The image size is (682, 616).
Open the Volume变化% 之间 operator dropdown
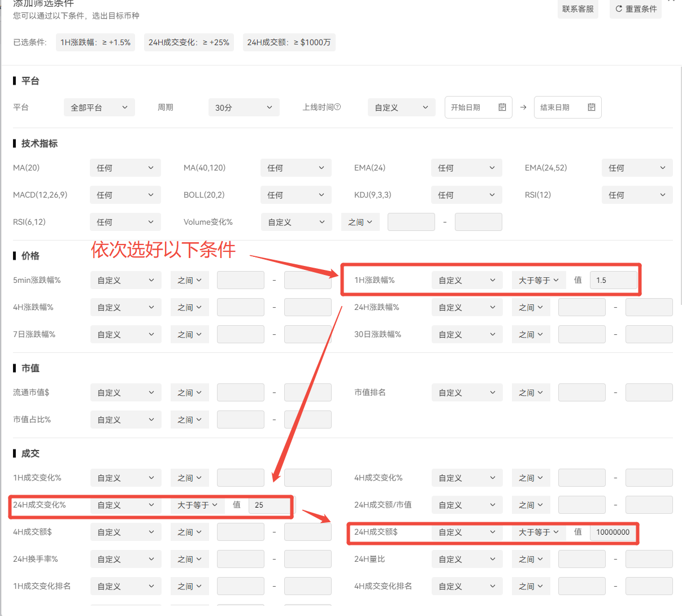(x=360, y=222)
